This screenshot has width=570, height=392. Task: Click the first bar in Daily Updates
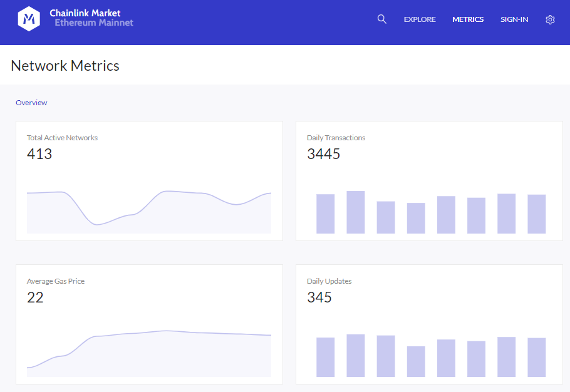coord(325,357)
